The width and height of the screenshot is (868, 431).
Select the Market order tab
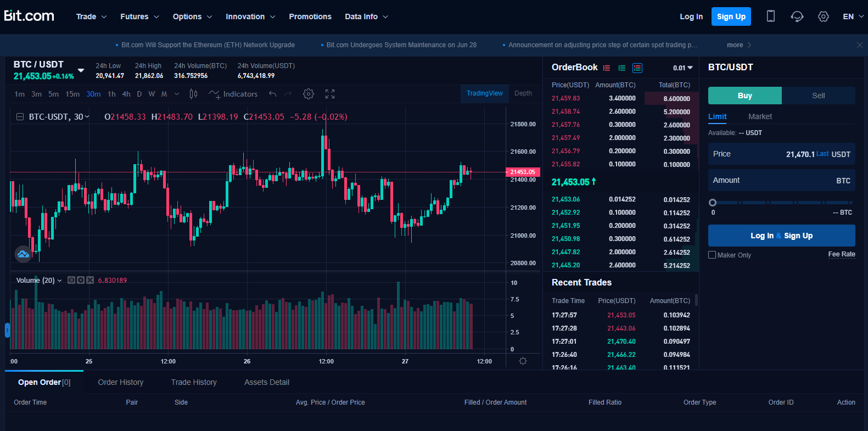coord(760,116)
